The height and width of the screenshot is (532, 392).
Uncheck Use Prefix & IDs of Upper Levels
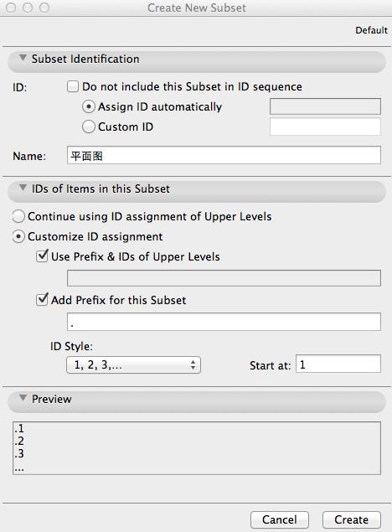point(42,256)
